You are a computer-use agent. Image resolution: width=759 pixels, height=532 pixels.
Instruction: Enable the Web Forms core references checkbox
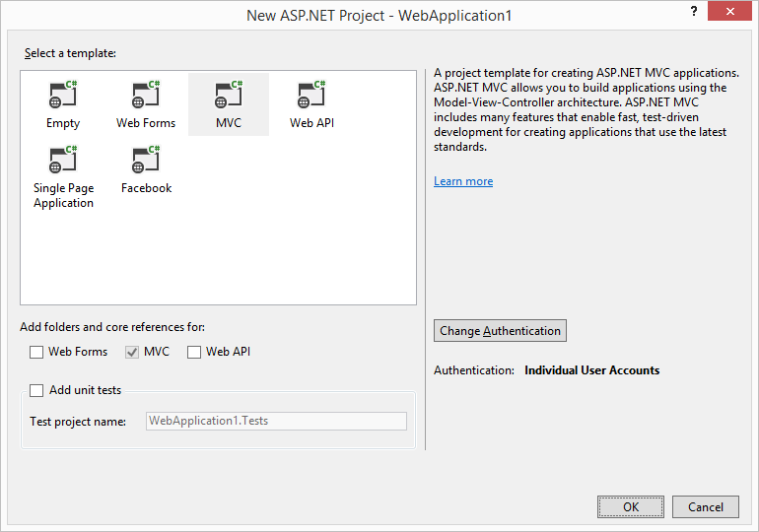click(x=36, y=352)
